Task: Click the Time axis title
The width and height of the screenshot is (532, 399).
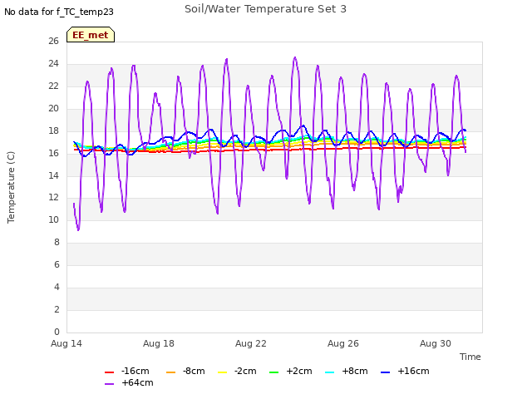Action: (470, 357)
